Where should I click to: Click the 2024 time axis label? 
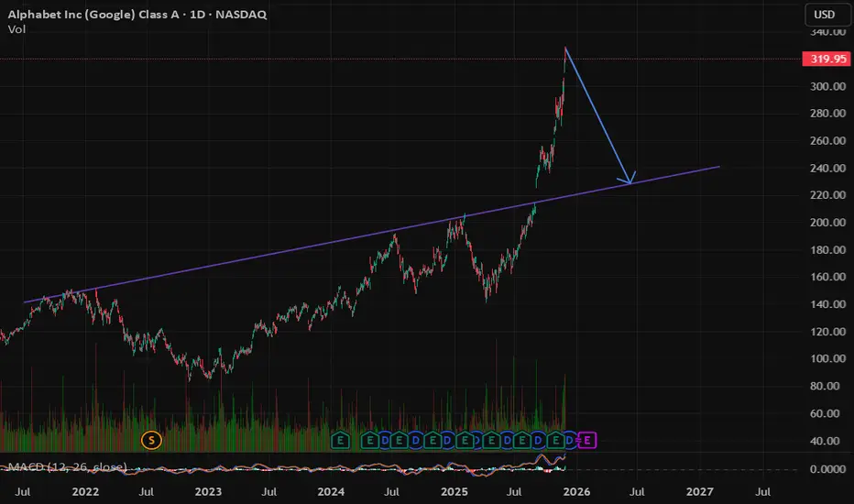pyautogui.click(x=331, y=491)
